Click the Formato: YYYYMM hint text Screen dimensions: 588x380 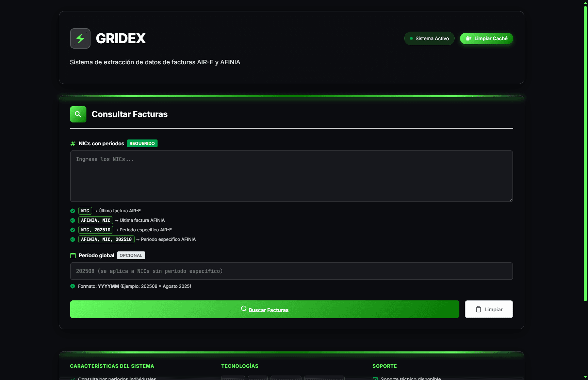(134, 286)
